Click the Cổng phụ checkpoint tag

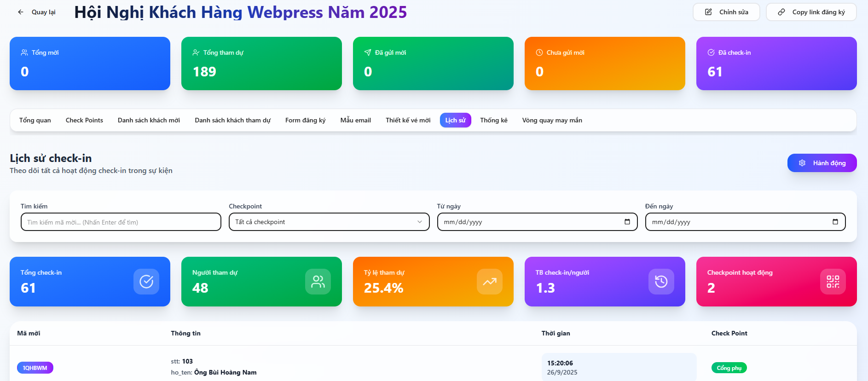(x=729, y=368)
